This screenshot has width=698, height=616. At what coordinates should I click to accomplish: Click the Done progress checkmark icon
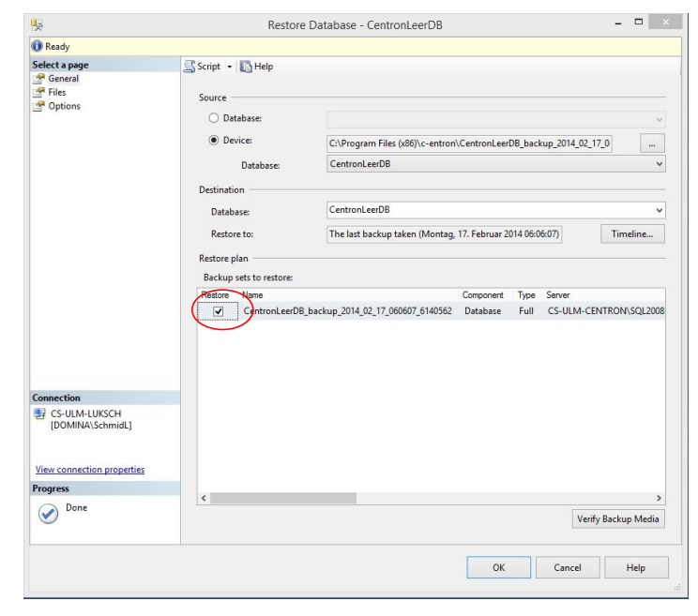[x=47, y=514]
